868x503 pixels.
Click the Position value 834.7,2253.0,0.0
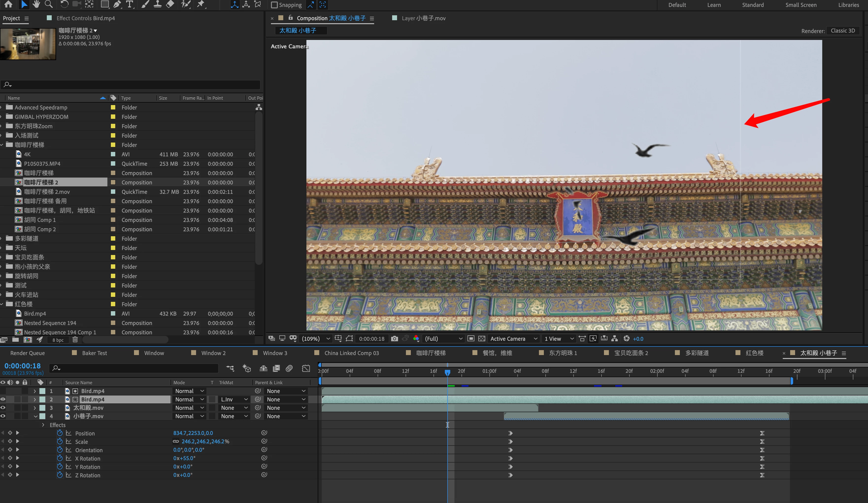click(x=193, y=433)
